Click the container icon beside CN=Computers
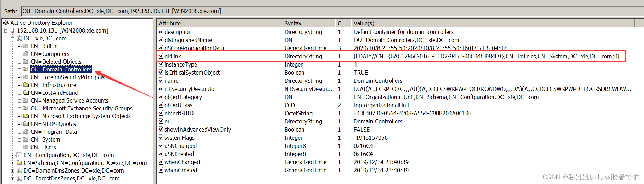The image size is (644, 184). pos(26,54)
